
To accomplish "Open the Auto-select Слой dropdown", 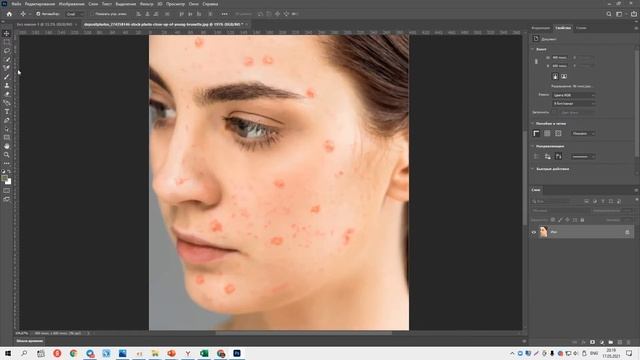I will (75, 14).
